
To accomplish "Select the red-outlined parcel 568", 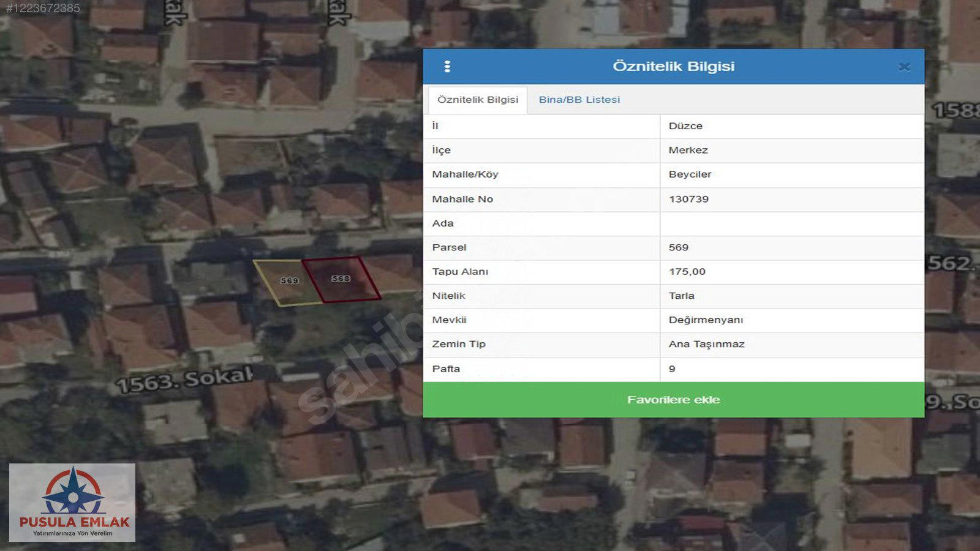I will 341,280.
